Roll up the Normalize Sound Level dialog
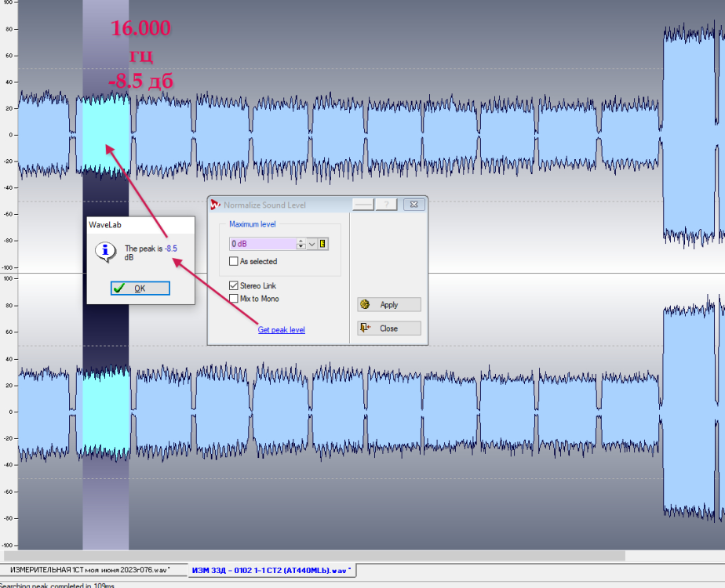 pyautogui.click(x=362, y=205)
